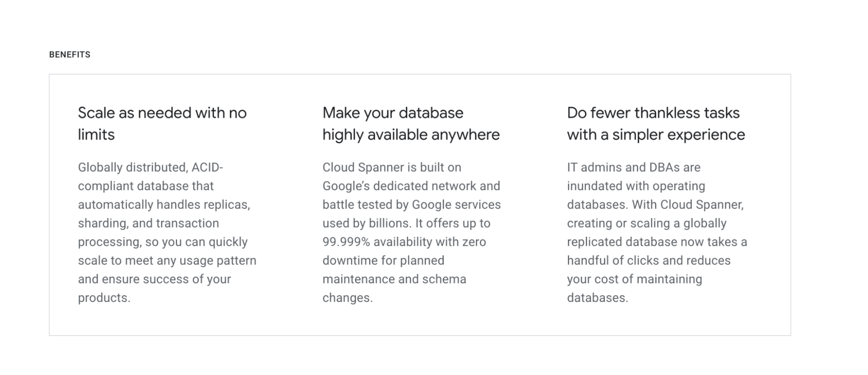Click the "Do fewer thankless tasks" heading

(x=653, y=113)
